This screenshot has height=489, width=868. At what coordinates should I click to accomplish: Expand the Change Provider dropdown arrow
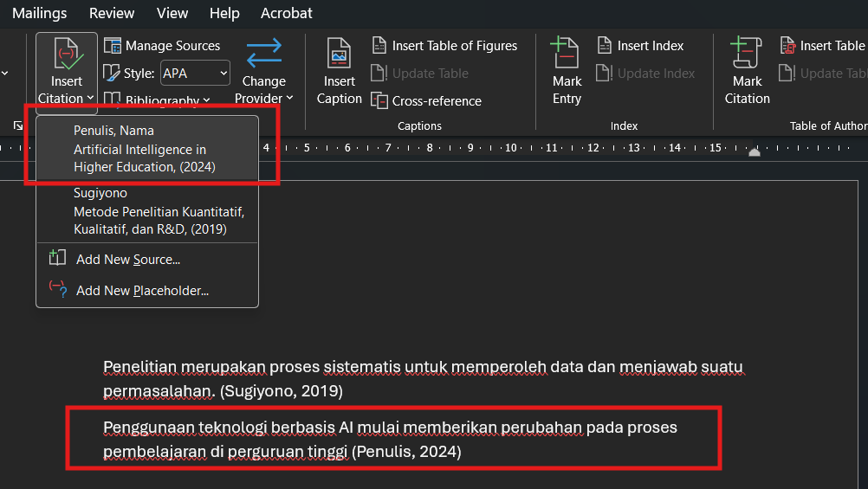click(289, 98)
